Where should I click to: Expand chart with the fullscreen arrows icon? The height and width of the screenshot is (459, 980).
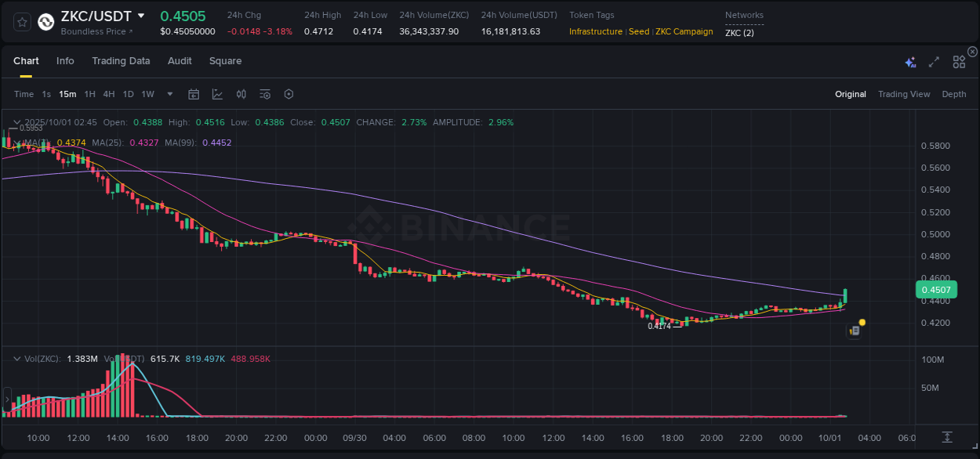pyautogui.click(x=934, y=61)
